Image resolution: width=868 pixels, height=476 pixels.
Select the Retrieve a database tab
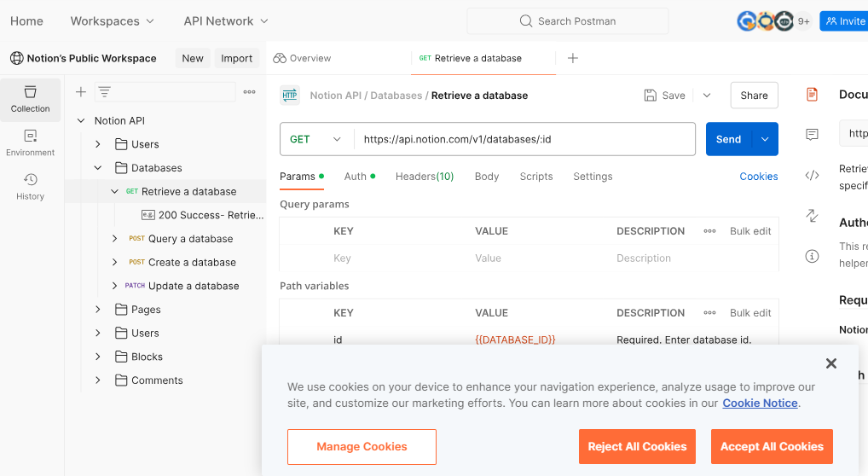(x=483, y=58)
